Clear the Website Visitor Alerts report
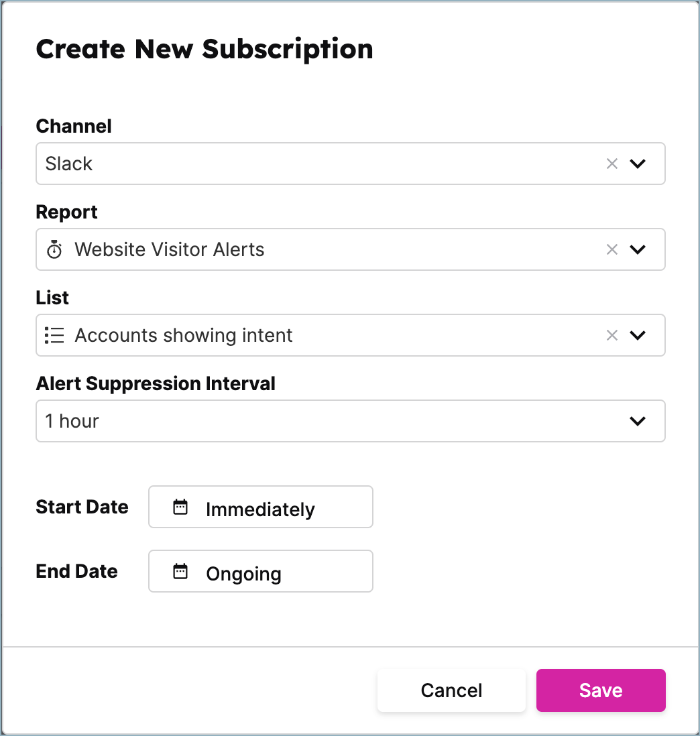Screen dimensions: 700x736 pyautogui.click(x=611, y=249)
